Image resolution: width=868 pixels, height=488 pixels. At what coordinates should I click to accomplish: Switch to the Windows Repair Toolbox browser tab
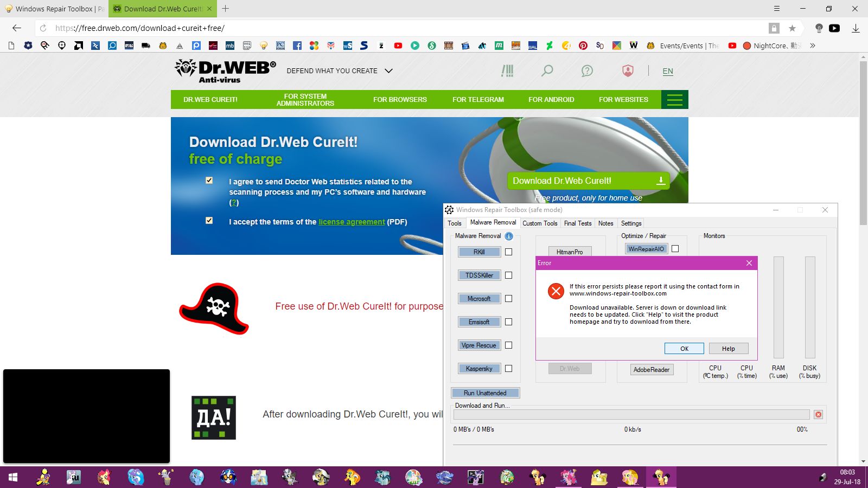[x=54, y=9]
